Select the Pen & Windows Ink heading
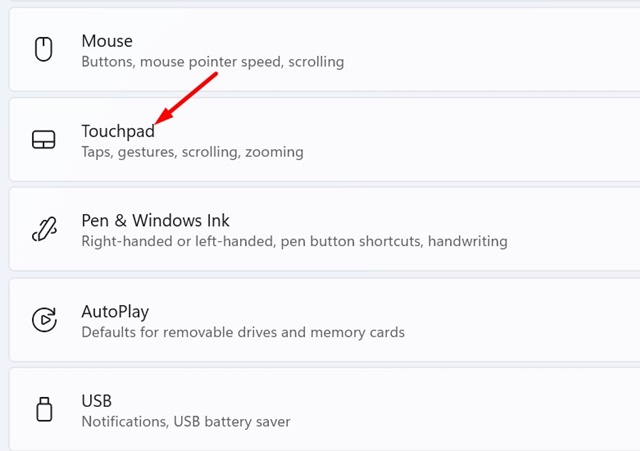The height and width of the screenshot is (451, 640). click(x=155, y=220)
